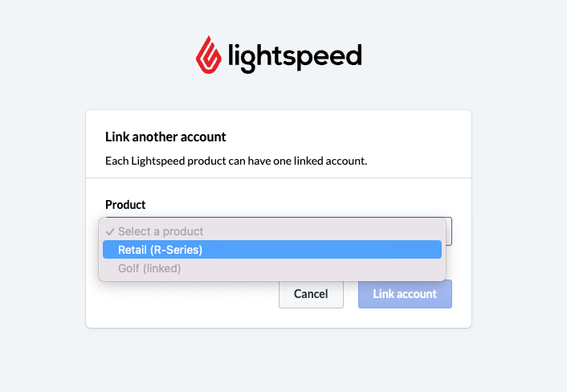Click the checkmark beside Select a product
This screenshot has width=567, height=392.
pyautogui.click(x=110, y=231)
